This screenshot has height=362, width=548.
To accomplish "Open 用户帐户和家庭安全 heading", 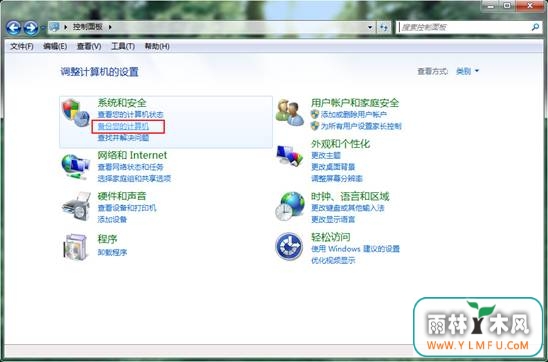I will [x=355, y=103].
